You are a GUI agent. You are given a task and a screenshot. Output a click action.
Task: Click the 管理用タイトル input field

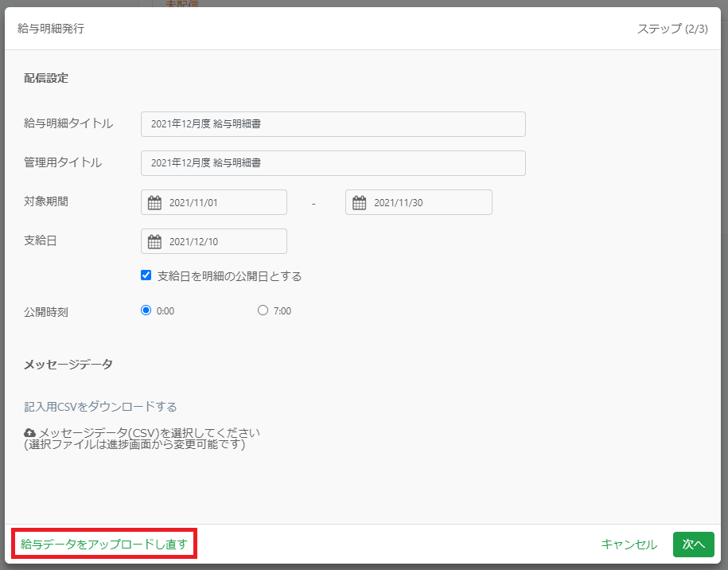pyautogui.click(x=333, y=163)
